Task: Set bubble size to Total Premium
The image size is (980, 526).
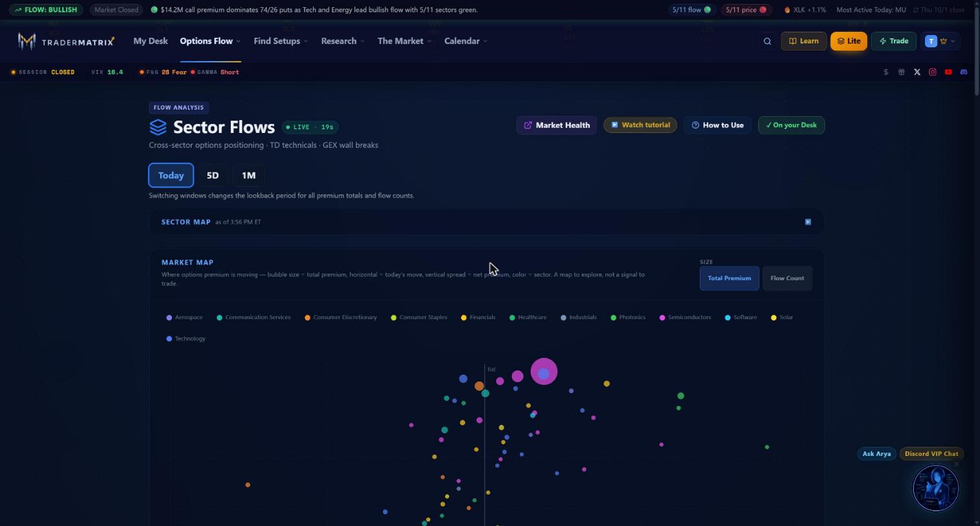Action: coord(729,278)
